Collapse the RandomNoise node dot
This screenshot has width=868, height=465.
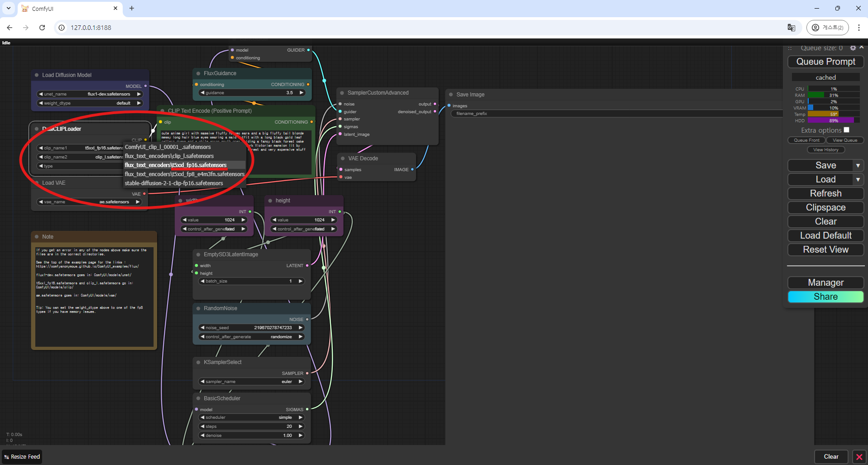[198, 308]
